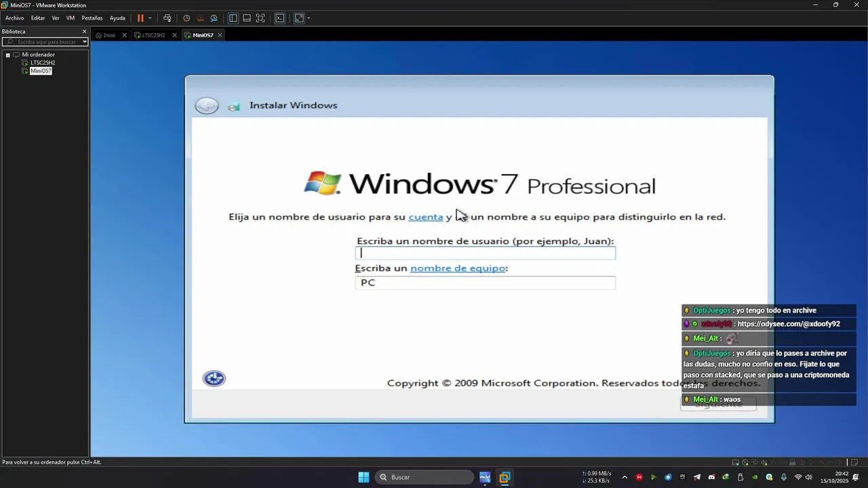
Task: Click the VMware network adapter status icon
Action: point(755,462)
